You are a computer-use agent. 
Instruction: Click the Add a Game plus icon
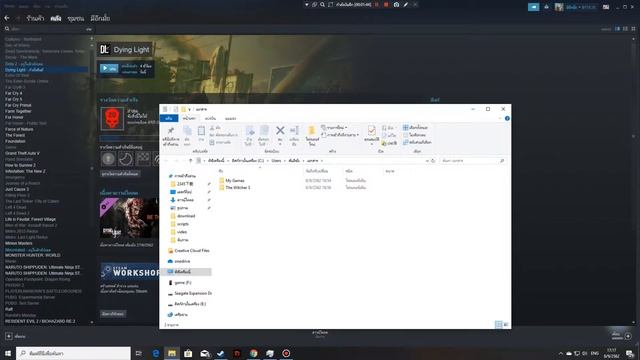click(x=9, y=336)
